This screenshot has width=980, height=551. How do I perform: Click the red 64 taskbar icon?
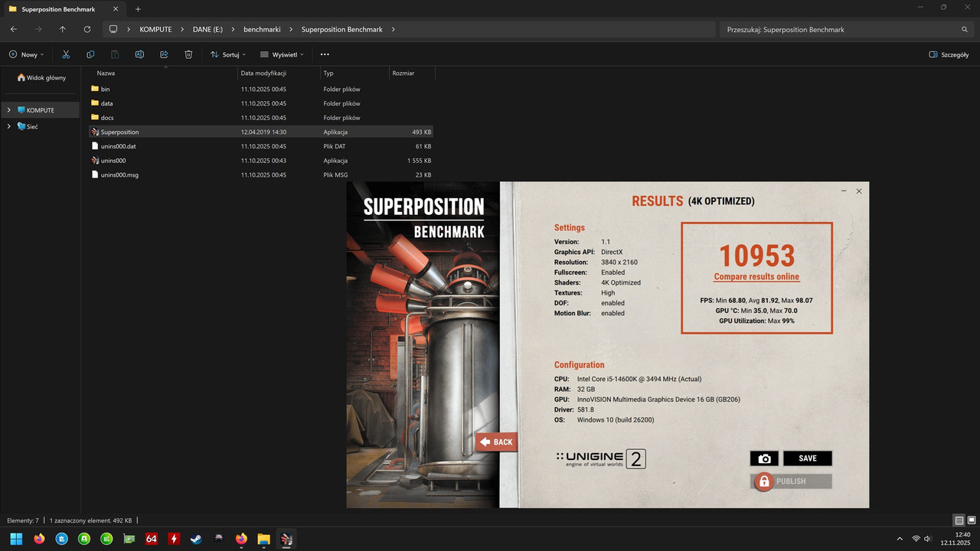click(152, 538)
